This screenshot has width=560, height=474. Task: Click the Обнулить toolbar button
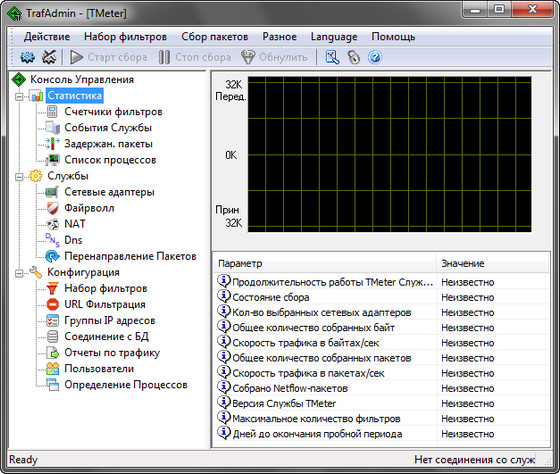pos(274,57)
